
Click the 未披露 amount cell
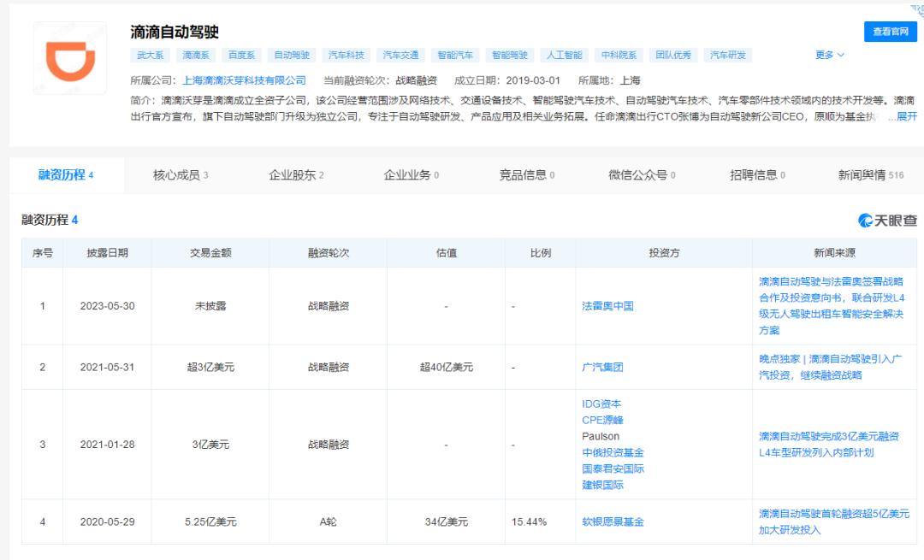click(210, 305)
